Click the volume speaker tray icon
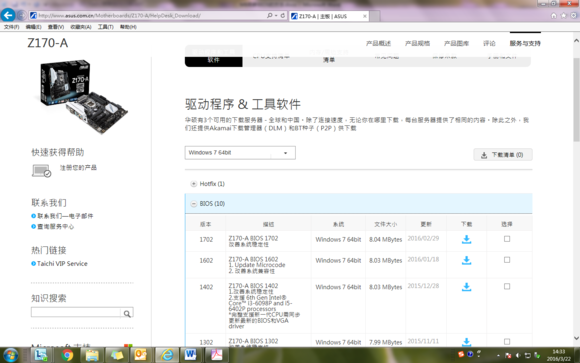The height and width of the screenshot is (363, 580). [518, 356]
